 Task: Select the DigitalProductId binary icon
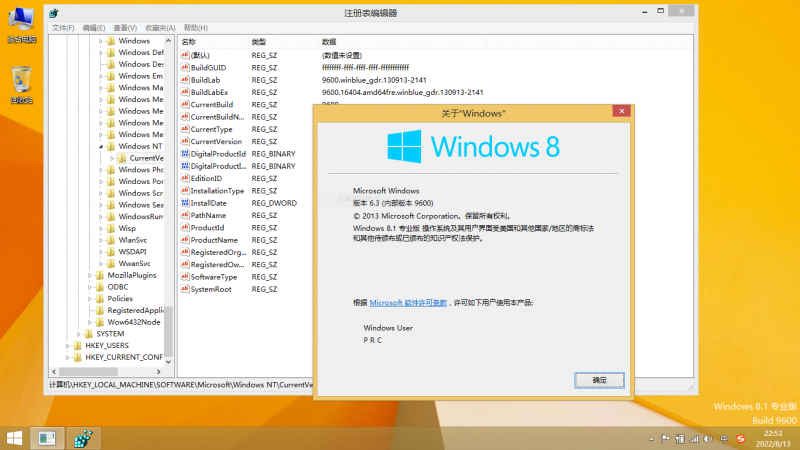click(185, 154)
